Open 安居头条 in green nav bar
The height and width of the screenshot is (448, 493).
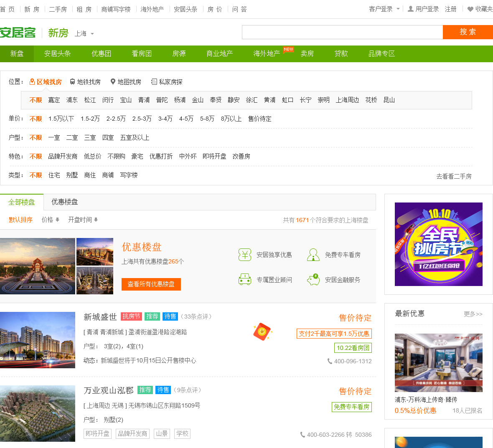click(x=58, y=54)
